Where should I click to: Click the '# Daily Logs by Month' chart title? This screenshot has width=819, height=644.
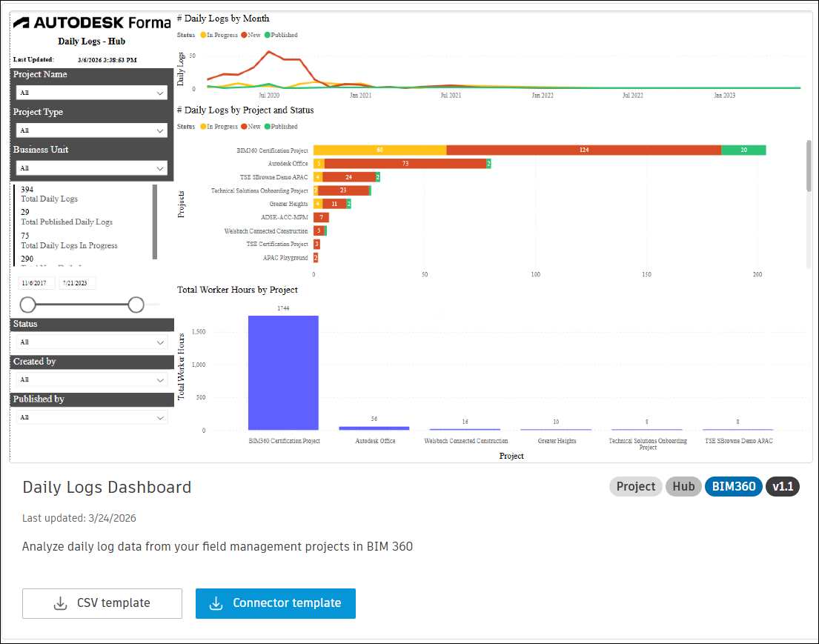click(x=224, y=19)
